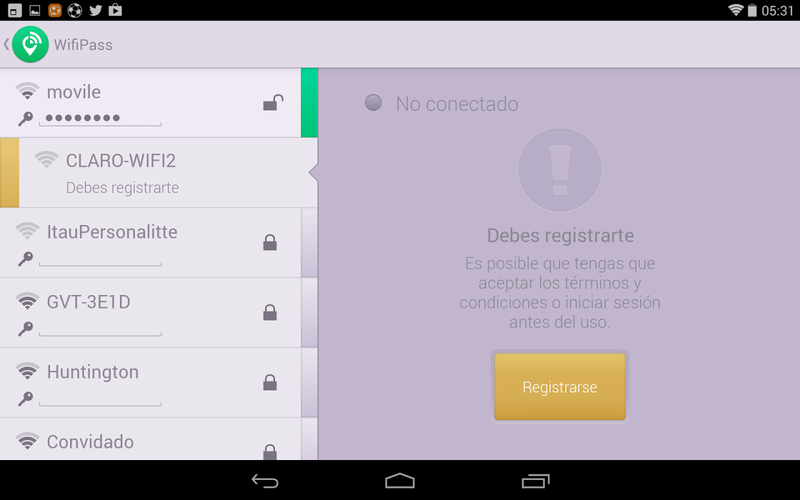Tap the lock icon for Huntington

point(270,382)
